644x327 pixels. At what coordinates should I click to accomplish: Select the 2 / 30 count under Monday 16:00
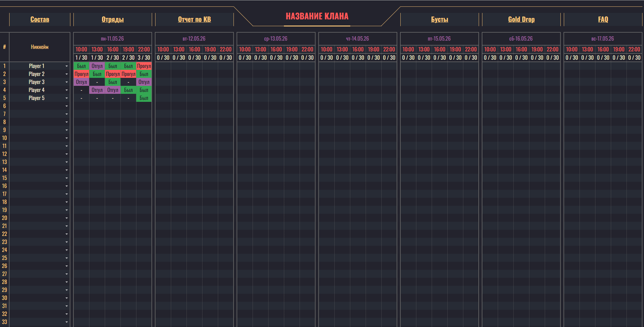pos(113,58)
